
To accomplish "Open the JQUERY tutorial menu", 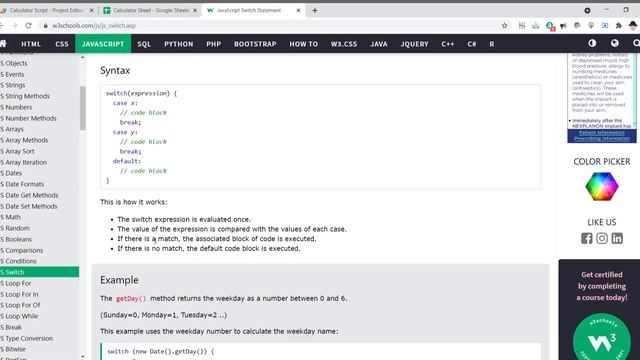I will coord(414,44).
